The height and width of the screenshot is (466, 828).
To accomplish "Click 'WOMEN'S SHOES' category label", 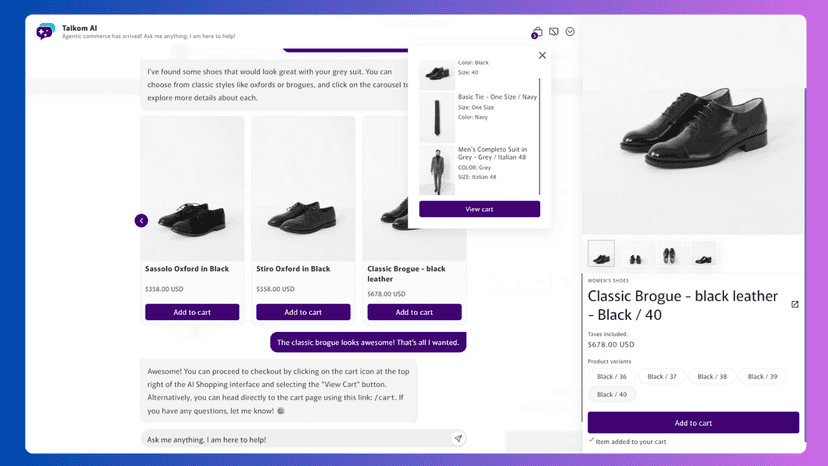I will pyautogui.click(x=608, y=281).
